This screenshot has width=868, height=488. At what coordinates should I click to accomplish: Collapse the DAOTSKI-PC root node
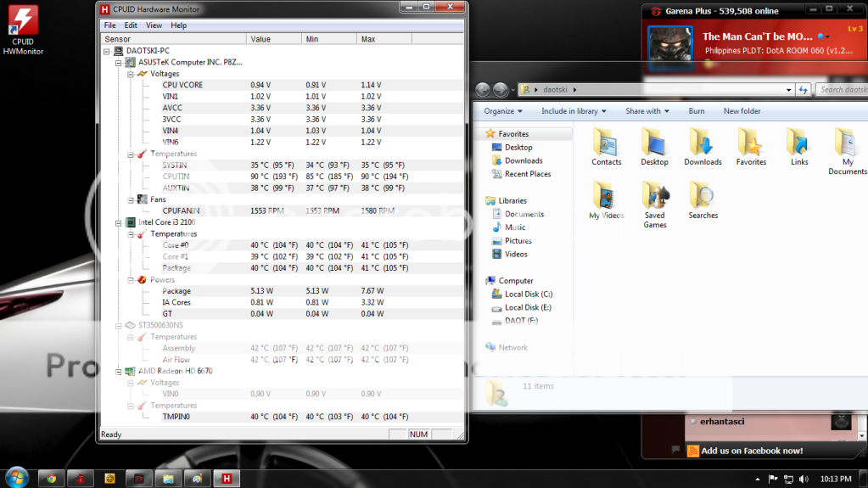[x=106, y=51]
